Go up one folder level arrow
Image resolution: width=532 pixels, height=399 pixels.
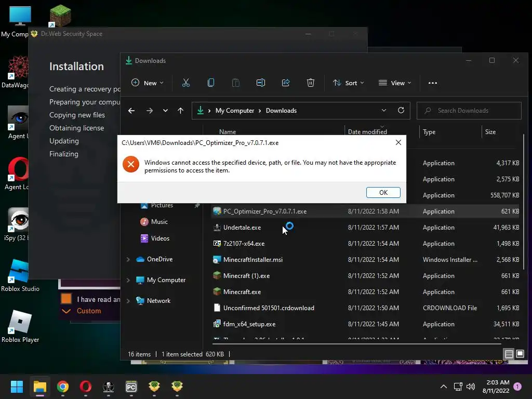(x=180, y=111)
